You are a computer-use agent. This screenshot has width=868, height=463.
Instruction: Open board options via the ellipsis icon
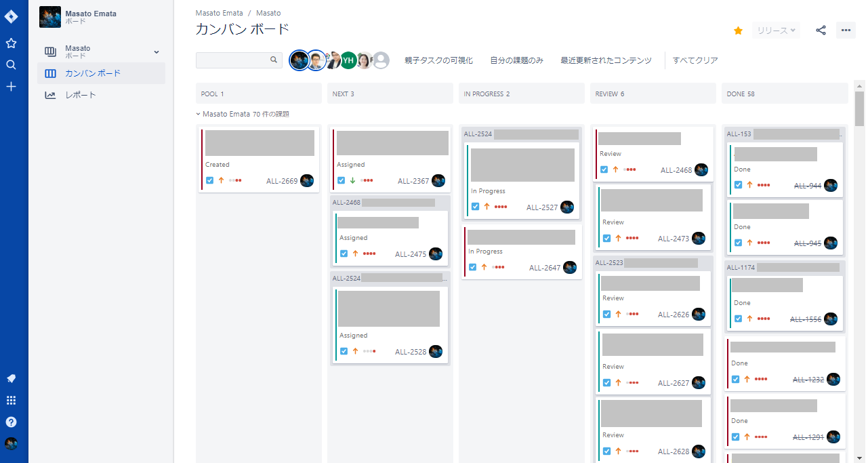point(846,30)
